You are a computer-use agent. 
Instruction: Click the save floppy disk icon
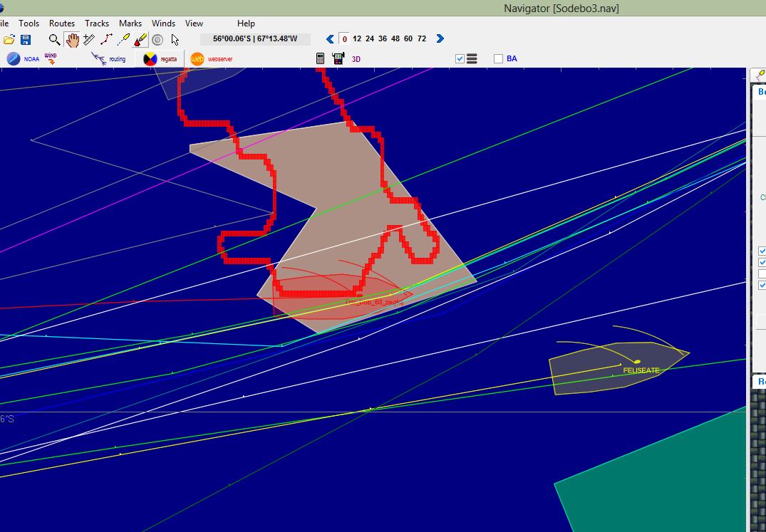(x=26, y=39)
